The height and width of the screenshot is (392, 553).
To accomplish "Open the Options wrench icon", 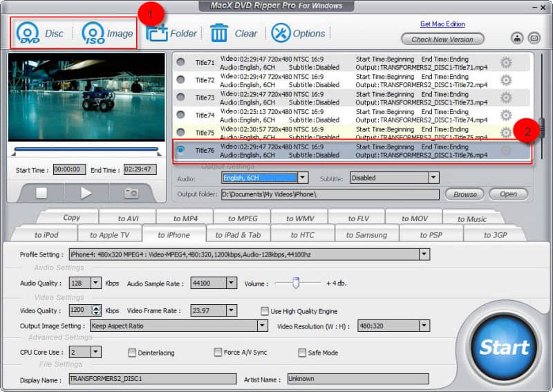I will (x=281, y=33).
